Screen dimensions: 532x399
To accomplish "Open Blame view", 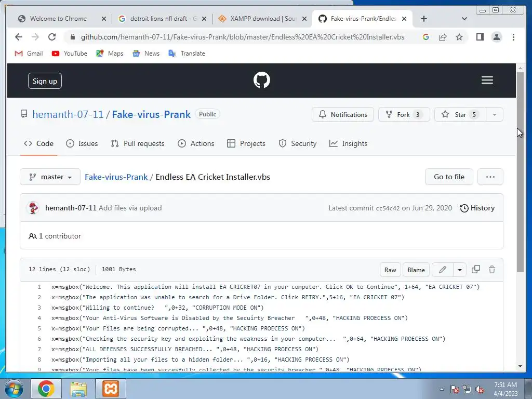I will point(416,270).
